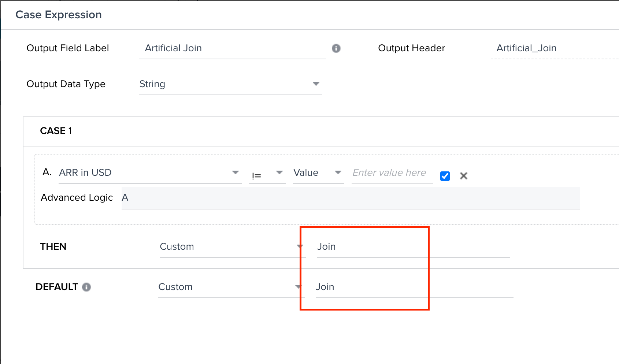
Task: Click the THEN Join value field
Action: 413,246
